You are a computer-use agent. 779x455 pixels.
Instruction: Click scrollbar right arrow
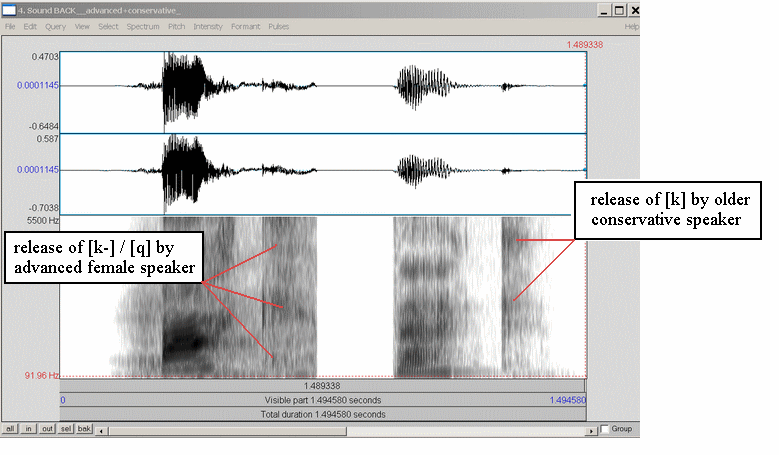[x=591, y=430]
